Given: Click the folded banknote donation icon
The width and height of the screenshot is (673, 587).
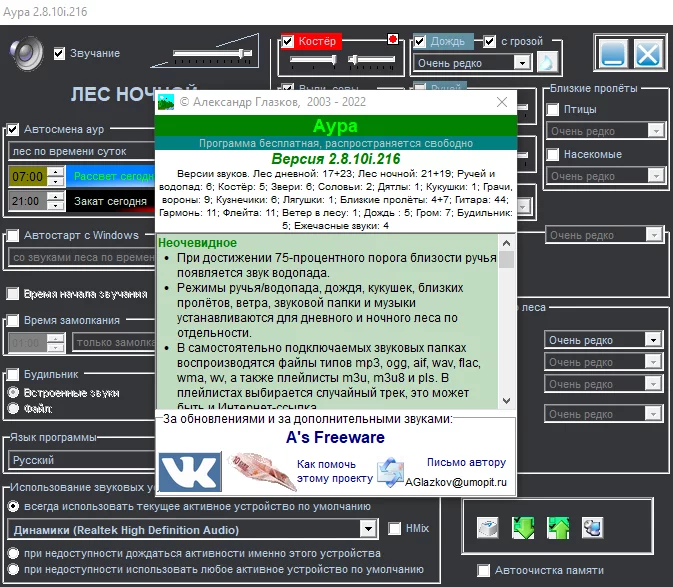Looking at the screenshot, I should pos(261,471).
